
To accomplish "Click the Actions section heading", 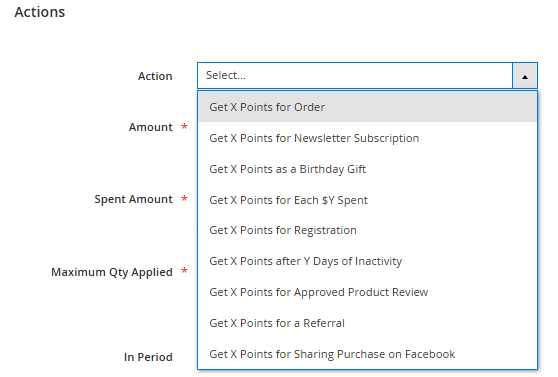I will pos(40,12).
